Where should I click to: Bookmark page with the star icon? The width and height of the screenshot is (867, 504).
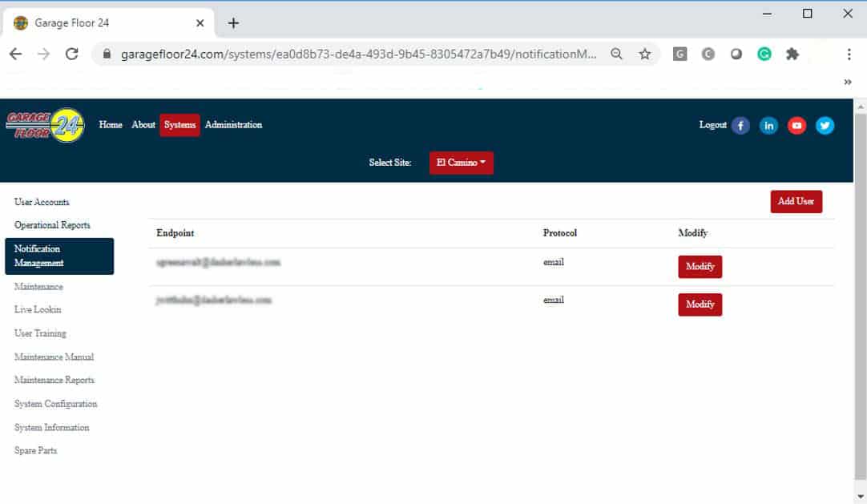pyautogui.click(x=644, y=54)
